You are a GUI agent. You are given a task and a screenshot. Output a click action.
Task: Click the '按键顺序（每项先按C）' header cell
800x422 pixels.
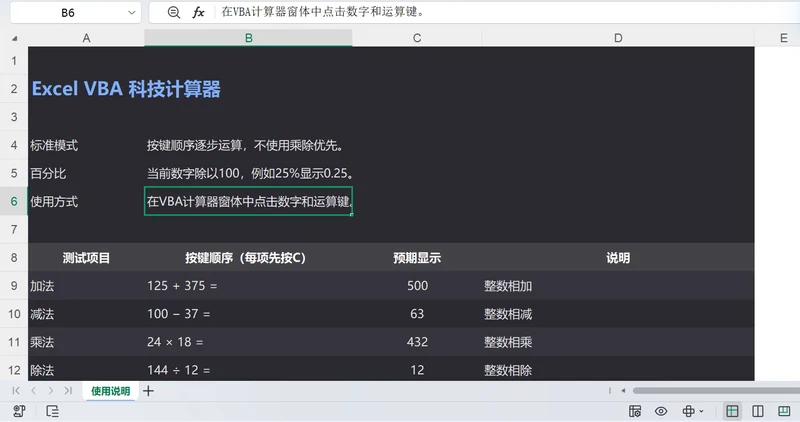(248, 258)
